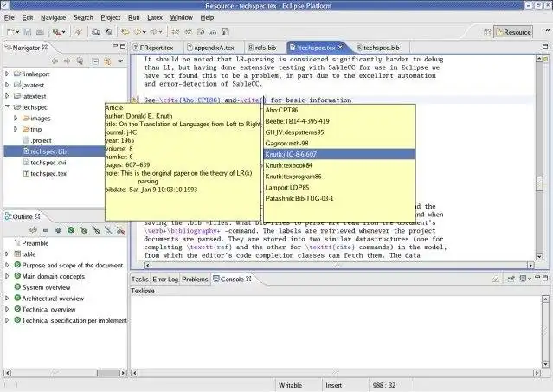This screenshot has height=392, width=553.
Task: Click the last TeXlipse icon in main toolbar
Action: (225, 32)
